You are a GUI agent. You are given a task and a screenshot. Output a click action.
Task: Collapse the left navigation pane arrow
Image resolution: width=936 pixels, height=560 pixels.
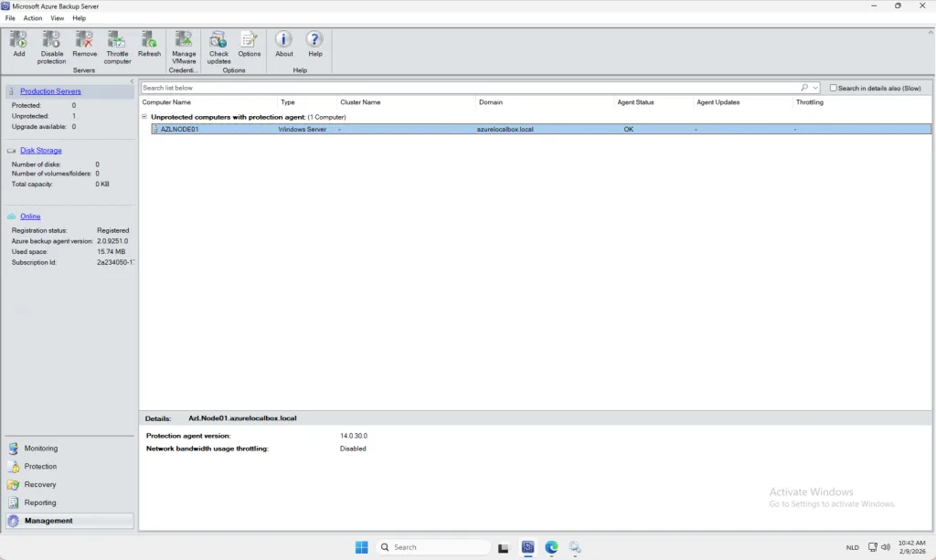[132, 82]
